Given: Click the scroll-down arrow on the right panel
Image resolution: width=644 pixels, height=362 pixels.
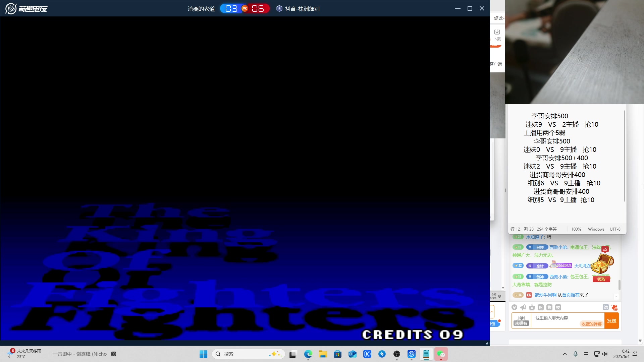Looking at the screenshot, I should click(x=640, y=341).
